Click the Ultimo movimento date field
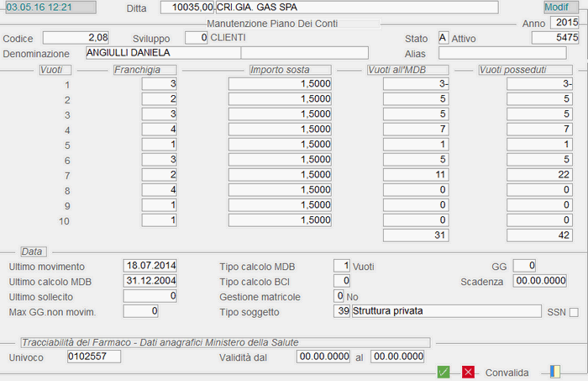 click(x=150, y=266)
